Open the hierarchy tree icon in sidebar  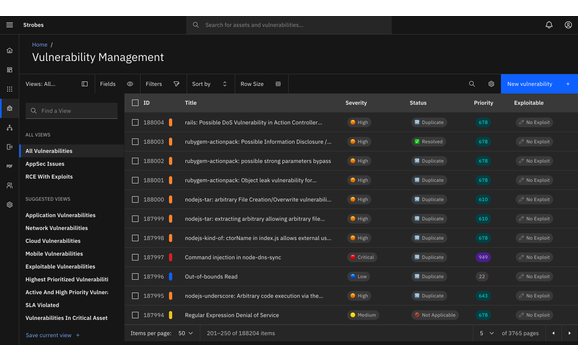10,128
